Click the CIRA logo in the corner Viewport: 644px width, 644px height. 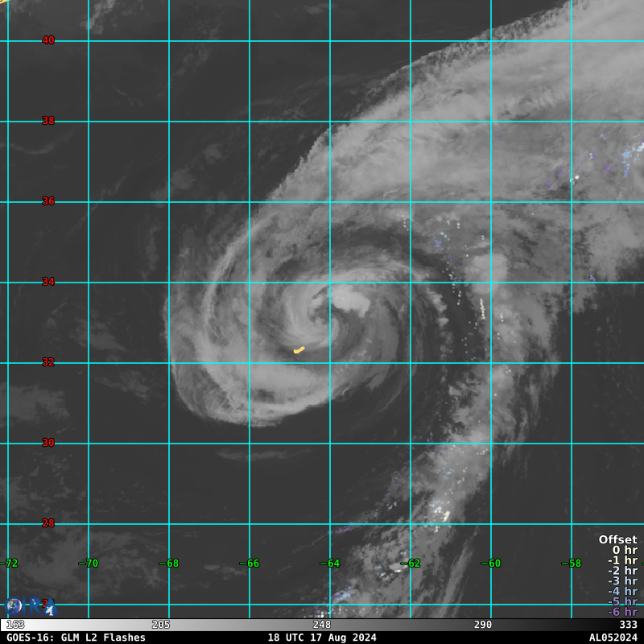click(x=28, y=605)
